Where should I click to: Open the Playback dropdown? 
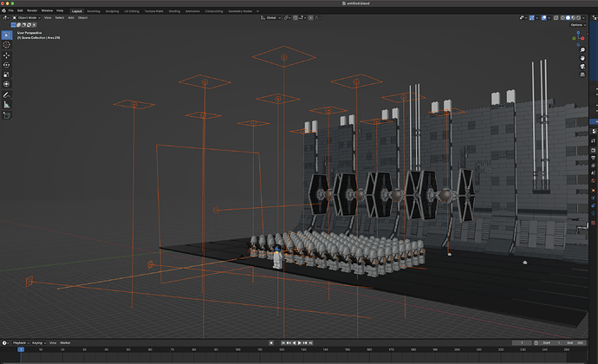[x=21, y=343]
